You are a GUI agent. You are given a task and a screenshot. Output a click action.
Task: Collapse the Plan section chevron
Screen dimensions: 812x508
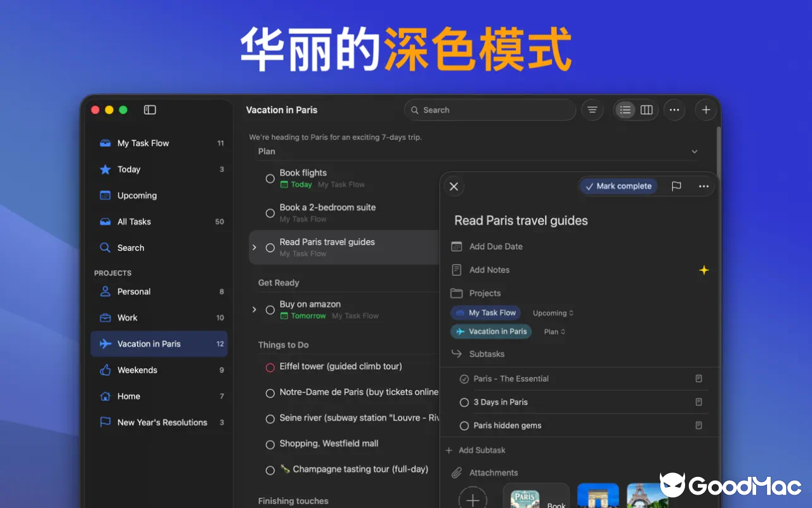tap(695, 152)
